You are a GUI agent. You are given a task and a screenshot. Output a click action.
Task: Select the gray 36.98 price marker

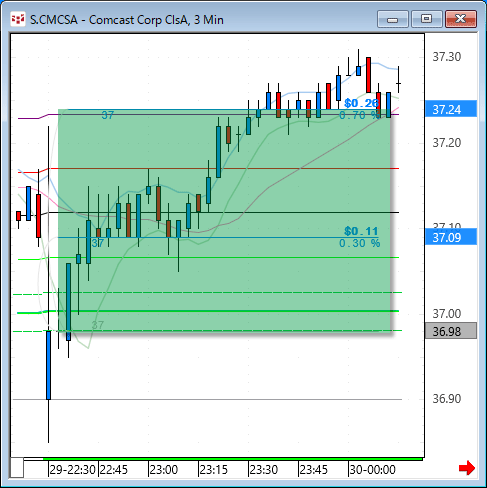(x=451, y=331)
